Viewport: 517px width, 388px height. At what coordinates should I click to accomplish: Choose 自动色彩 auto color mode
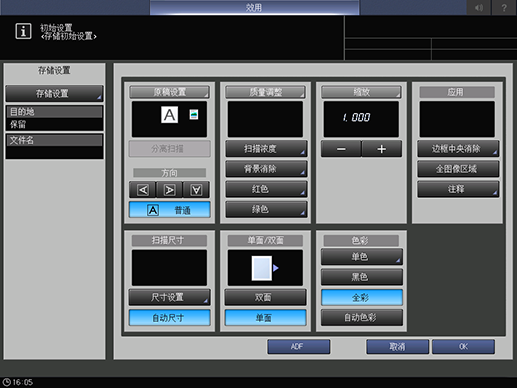(362, 318)
